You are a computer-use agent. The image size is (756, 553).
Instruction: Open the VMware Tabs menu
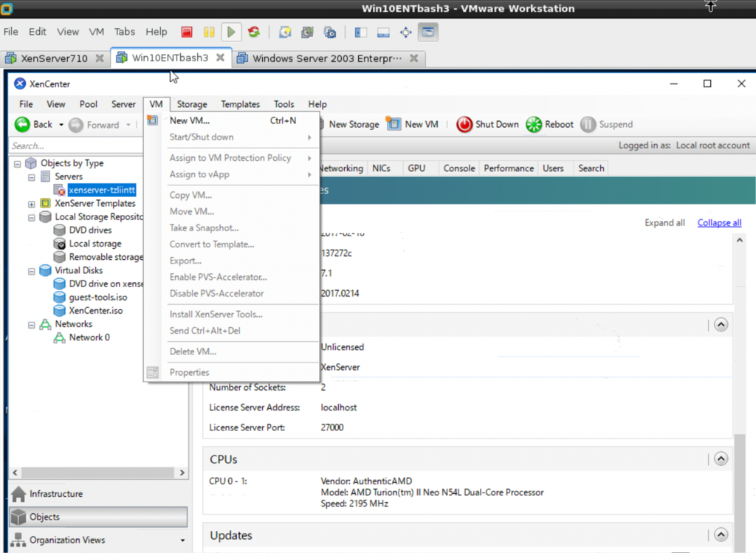click(124, 32)
